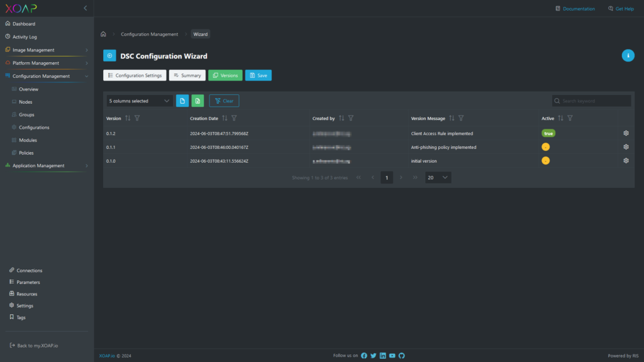
Task: Select page 1 in pagination
Action: (x=387, y=177)
